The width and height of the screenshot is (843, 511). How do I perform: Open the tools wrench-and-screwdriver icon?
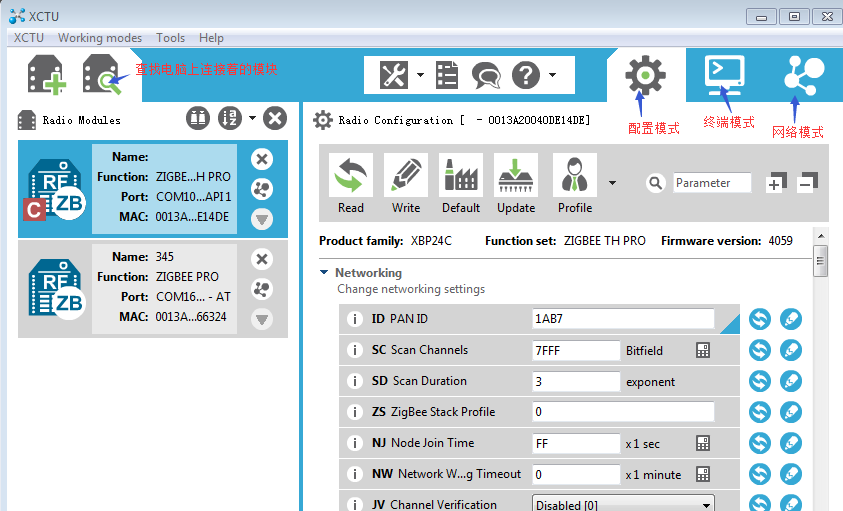[x=394, y=75]
